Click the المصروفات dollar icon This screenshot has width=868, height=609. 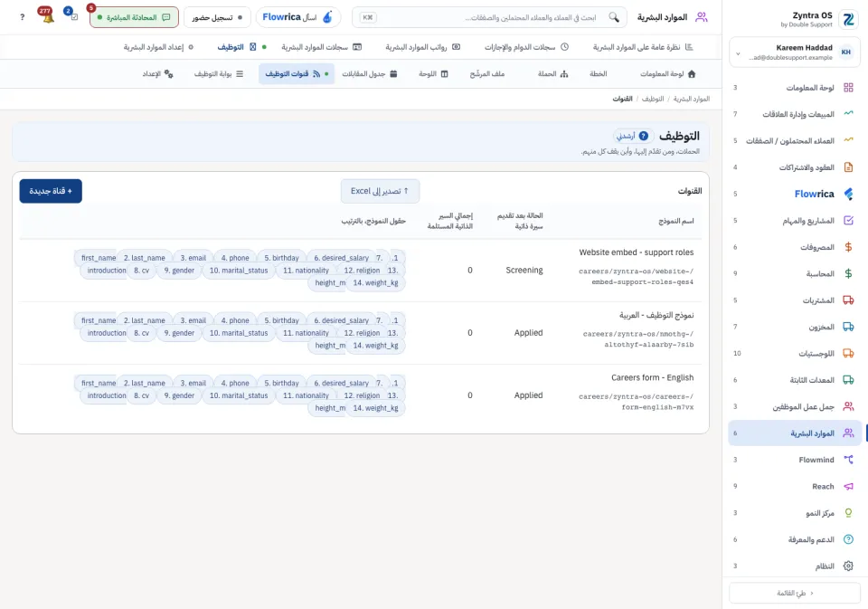click(848, 247)
